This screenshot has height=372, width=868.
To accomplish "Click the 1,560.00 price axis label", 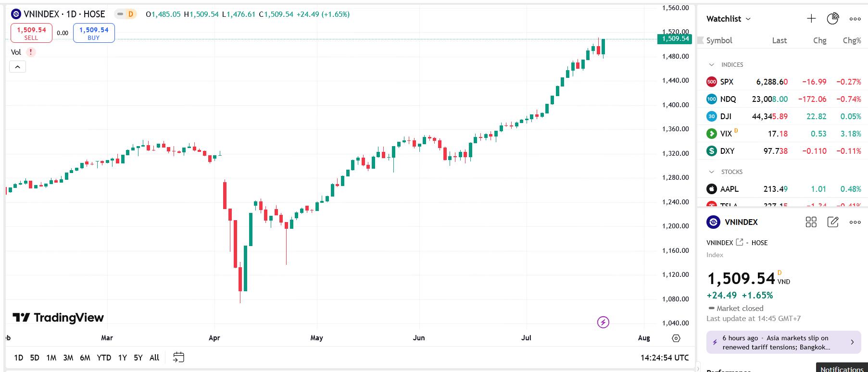I will click(x=675, y=8).
